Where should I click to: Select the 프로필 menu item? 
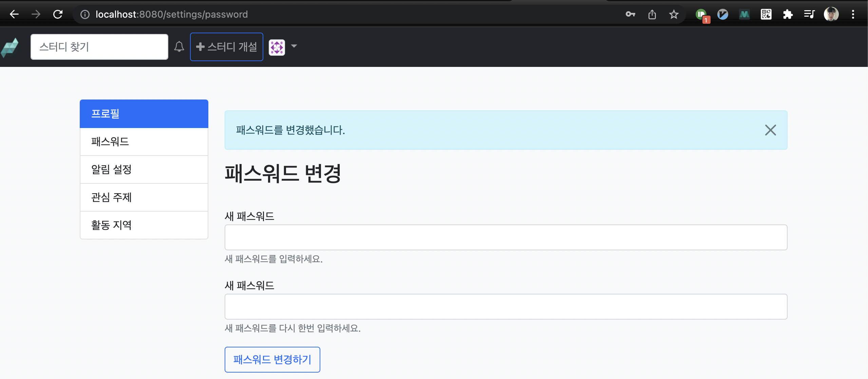tap(144, 114)
